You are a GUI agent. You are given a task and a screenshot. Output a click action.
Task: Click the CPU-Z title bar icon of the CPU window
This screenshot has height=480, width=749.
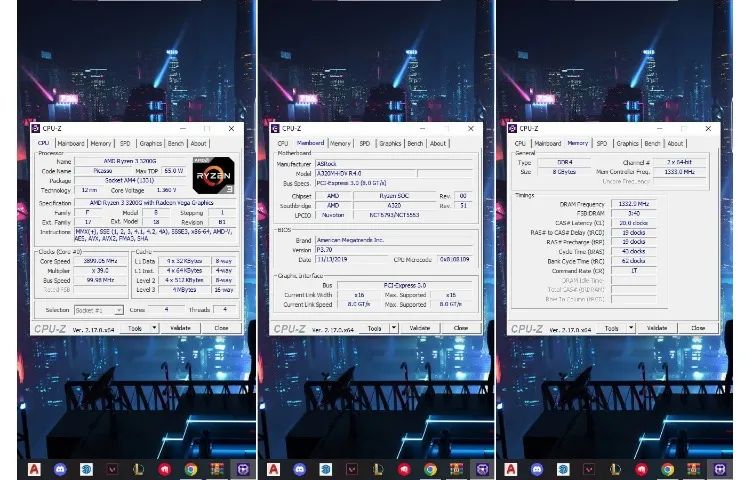tap(36, 129)
